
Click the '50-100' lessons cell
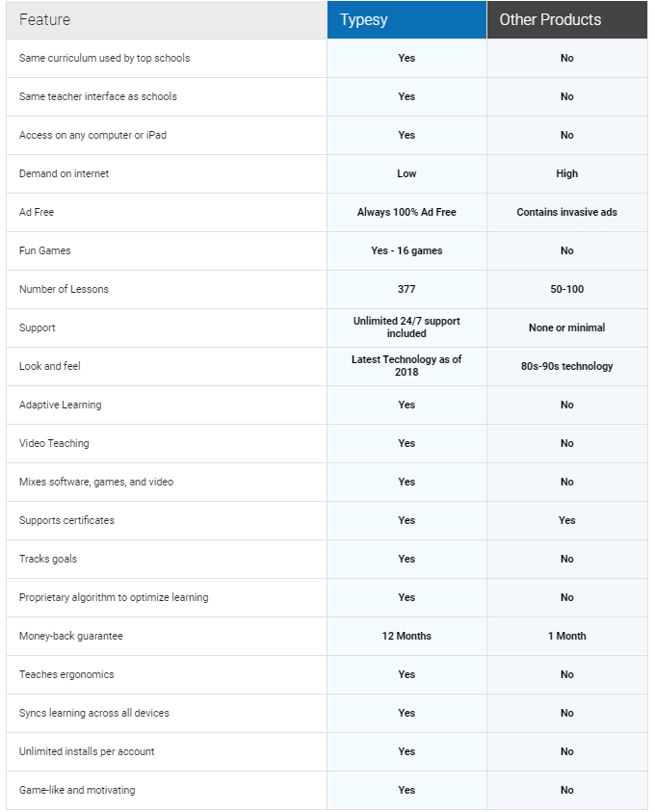567,289
